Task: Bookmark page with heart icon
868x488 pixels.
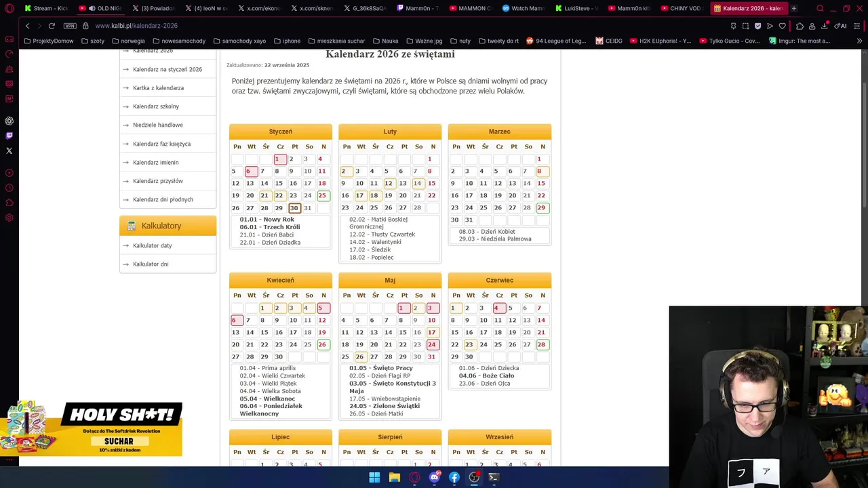Action: tap(782, 26)
